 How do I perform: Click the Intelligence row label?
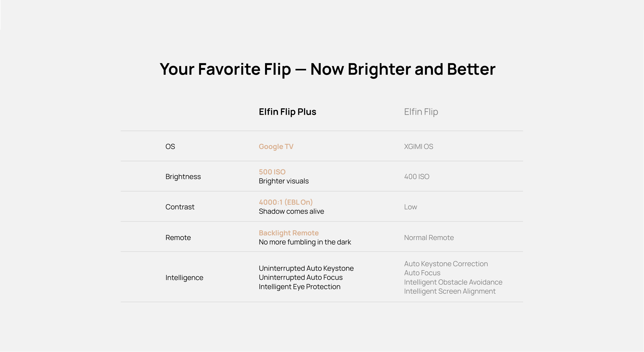(184, 278)
